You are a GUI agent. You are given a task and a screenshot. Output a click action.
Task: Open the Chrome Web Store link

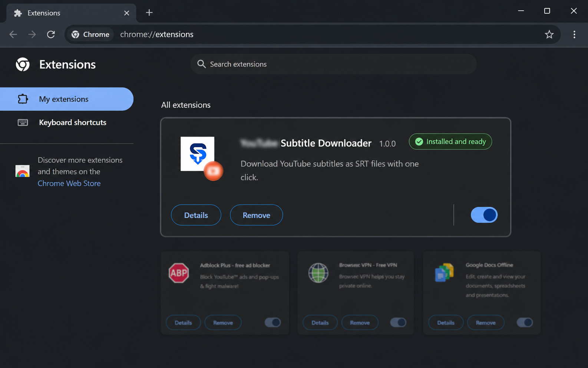69,183
